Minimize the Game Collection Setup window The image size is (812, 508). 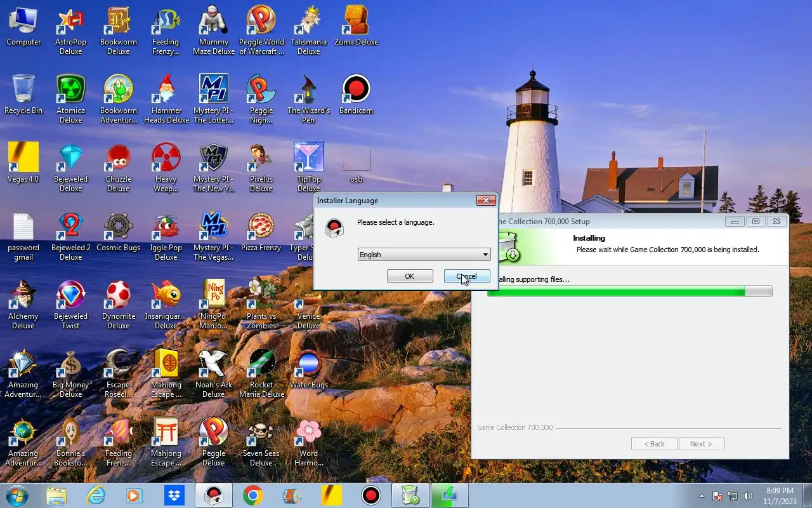click(735, 222)
